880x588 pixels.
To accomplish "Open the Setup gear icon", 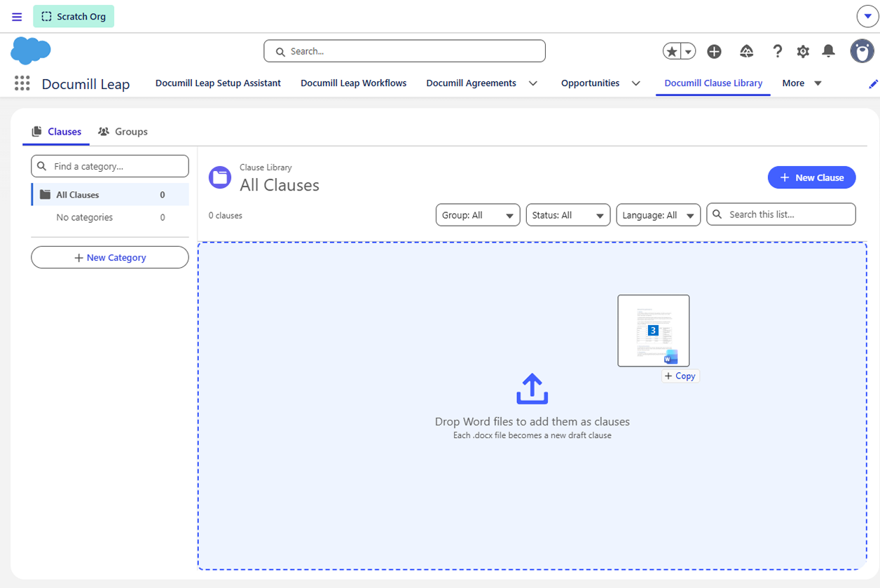I will (803, 51).
